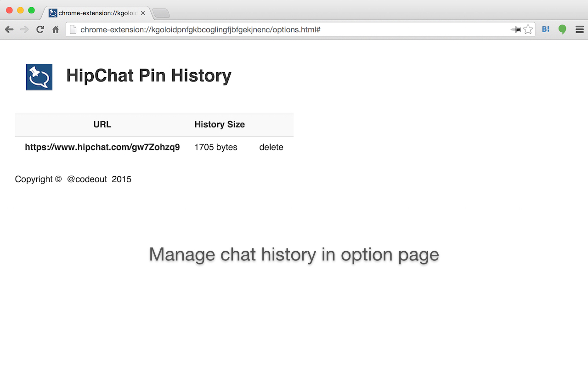Click the History Size column header
Screen dimensions: 588x368
click(x=220, y=124)
